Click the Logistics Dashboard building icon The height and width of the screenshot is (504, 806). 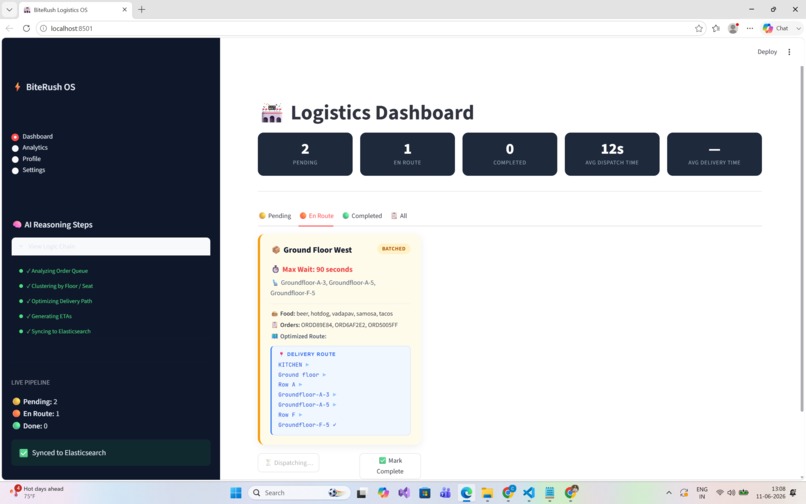272,113
